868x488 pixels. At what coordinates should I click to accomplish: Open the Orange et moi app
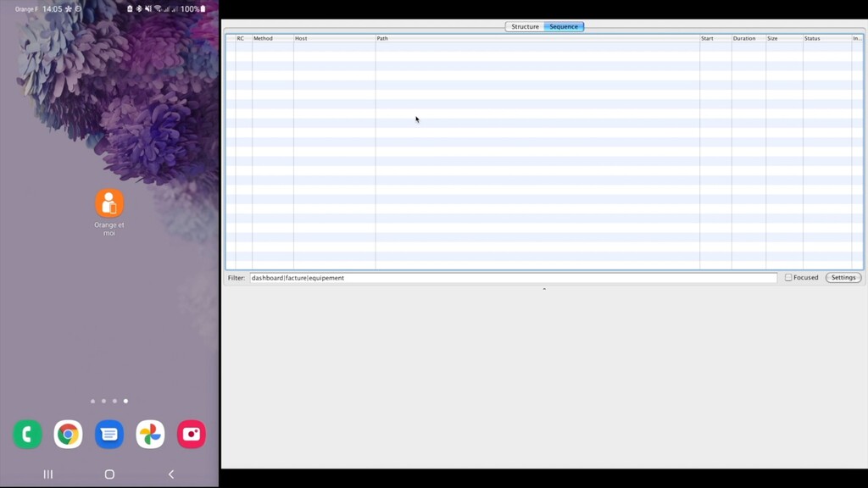coord(109,203)
